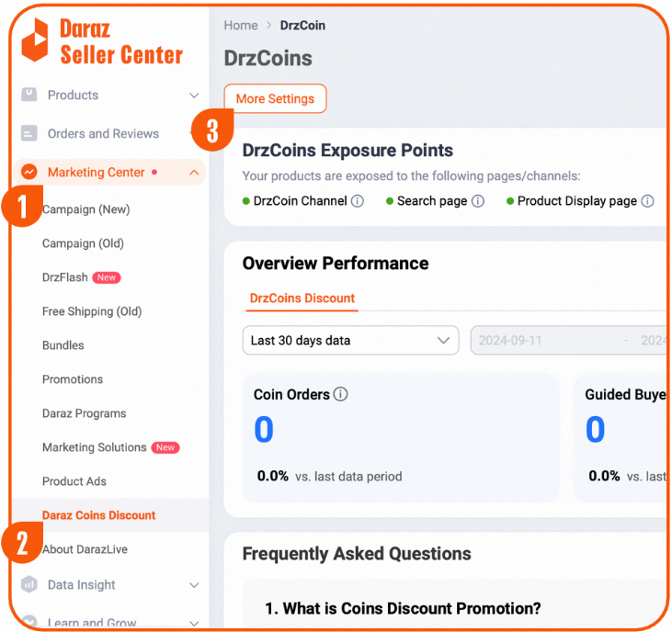Viewport: 672px width, 632px height.
Task: Click info icon next to Coin Orders
Action: click(341, 395)
